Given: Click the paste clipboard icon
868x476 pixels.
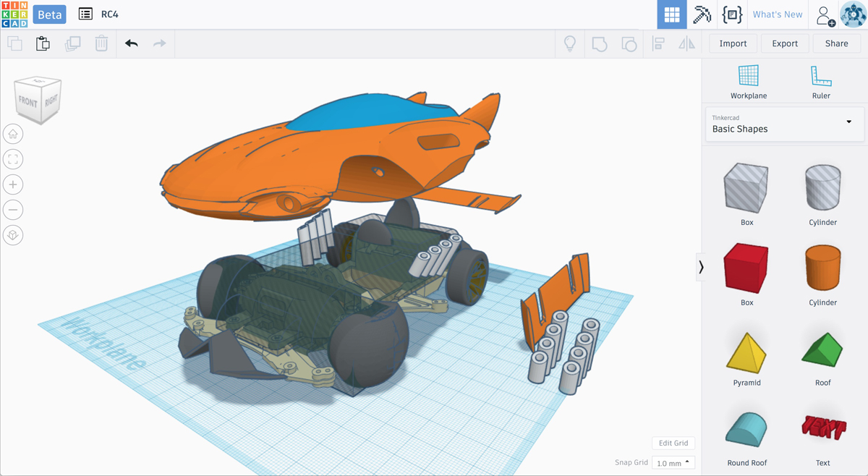Looking at the screenshot, I should point(43,43).
